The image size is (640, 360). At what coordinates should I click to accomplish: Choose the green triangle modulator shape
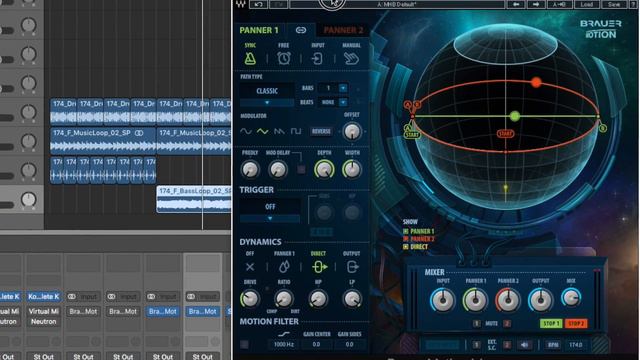click(x=262, y=131)
